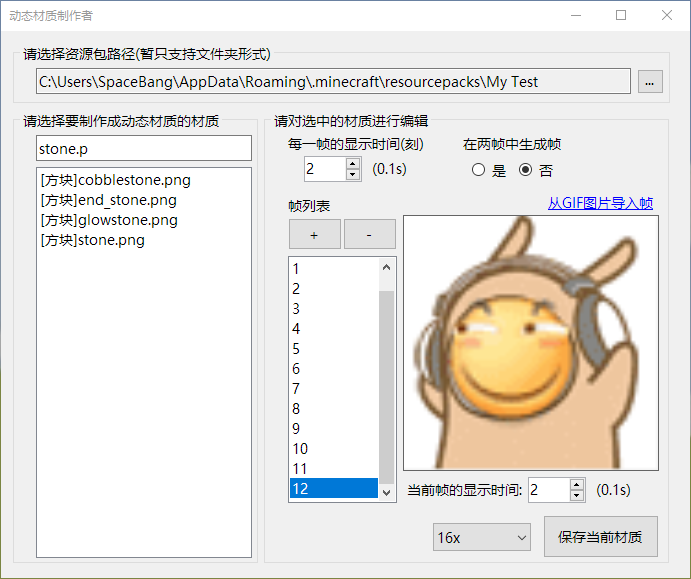This screenshot has height=579, width=691.
Task: Select highlighted frame 12 in the frame list
Action: pyautogui.click(x=334, y=488)
